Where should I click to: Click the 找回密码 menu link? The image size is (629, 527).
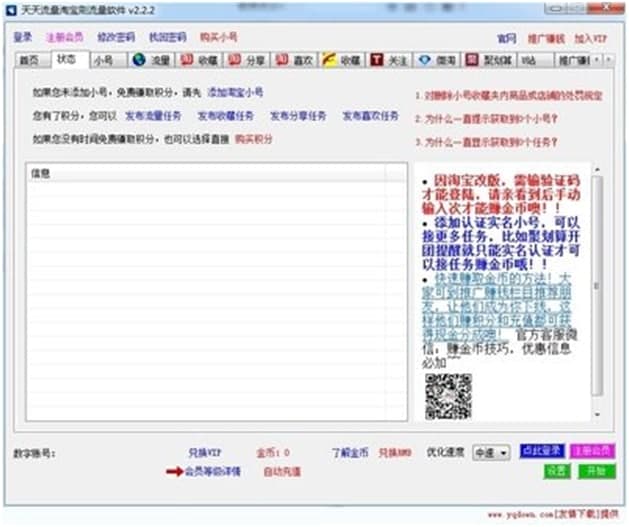tap(168, 37)
